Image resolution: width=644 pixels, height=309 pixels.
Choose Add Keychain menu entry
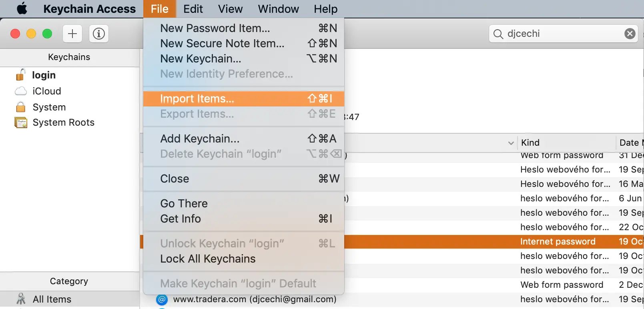(244, 138)
